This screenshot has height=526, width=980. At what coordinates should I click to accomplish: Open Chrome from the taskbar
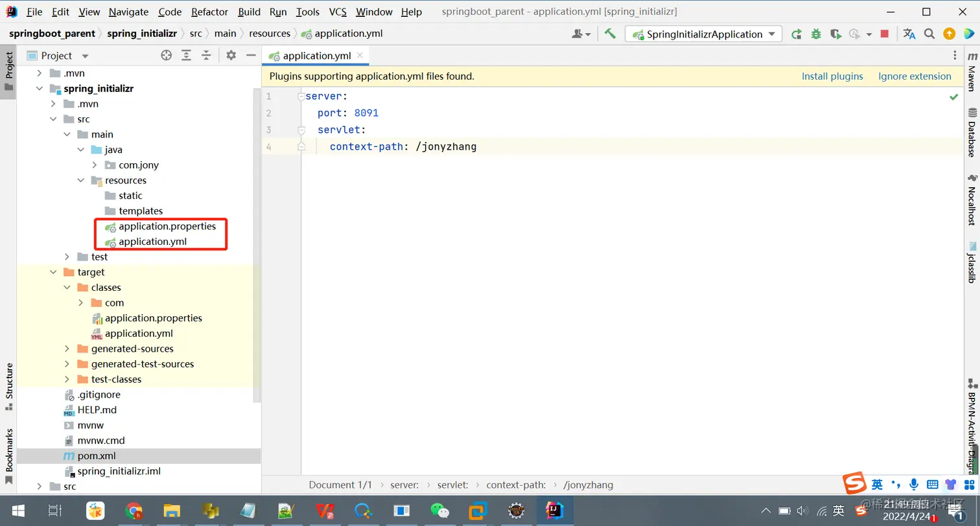coord(134,511)
